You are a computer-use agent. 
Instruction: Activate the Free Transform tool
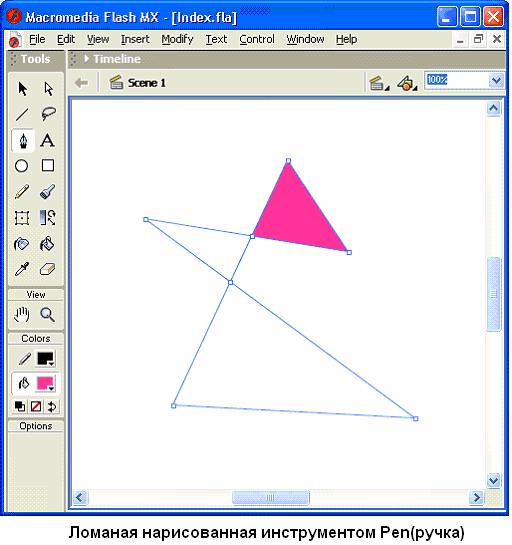22,218
